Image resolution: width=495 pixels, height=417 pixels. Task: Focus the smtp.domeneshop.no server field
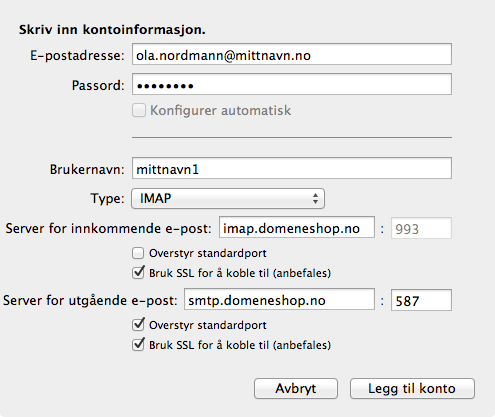pos(279,299)
